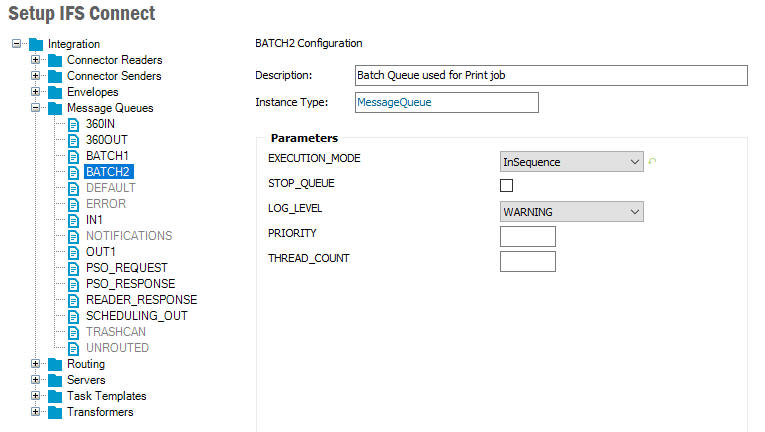The width and height of the screenshot is (765, 432).
Task: Collapse the Message Queues tree node
Action: click(36, 107)
